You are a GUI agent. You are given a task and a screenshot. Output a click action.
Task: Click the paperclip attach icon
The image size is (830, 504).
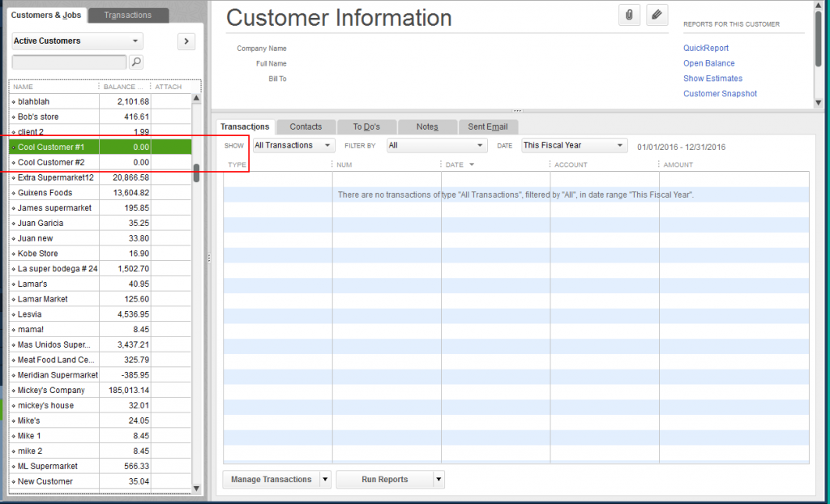(629, 15)
